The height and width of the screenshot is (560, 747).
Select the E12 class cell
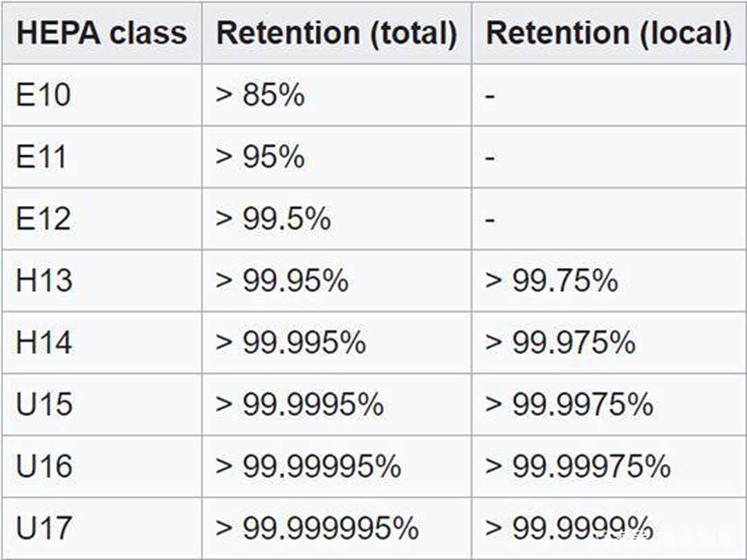[43, 218]
